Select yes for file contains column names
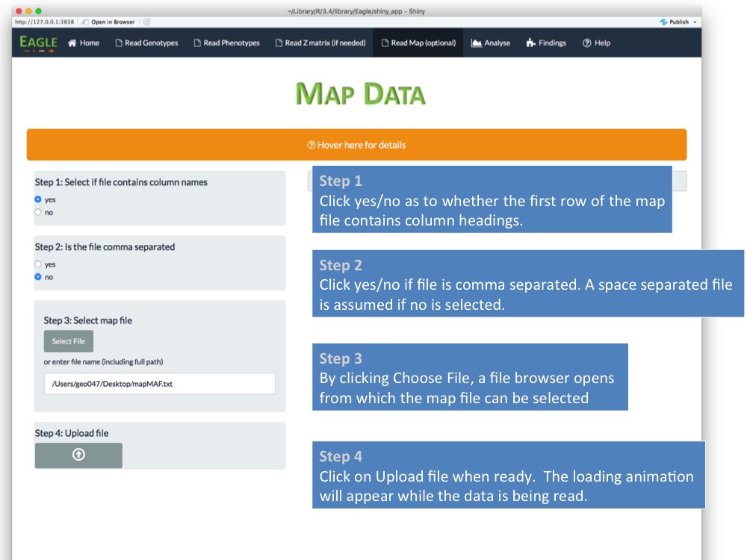 point(38,199)
